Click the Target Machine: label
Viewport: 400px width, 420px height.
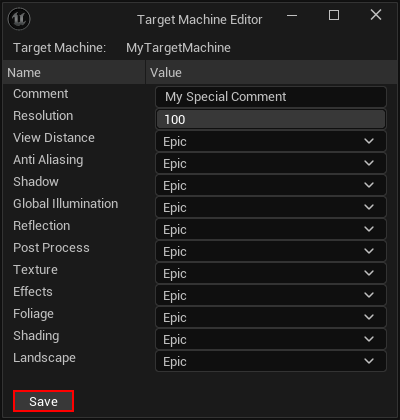59,48
